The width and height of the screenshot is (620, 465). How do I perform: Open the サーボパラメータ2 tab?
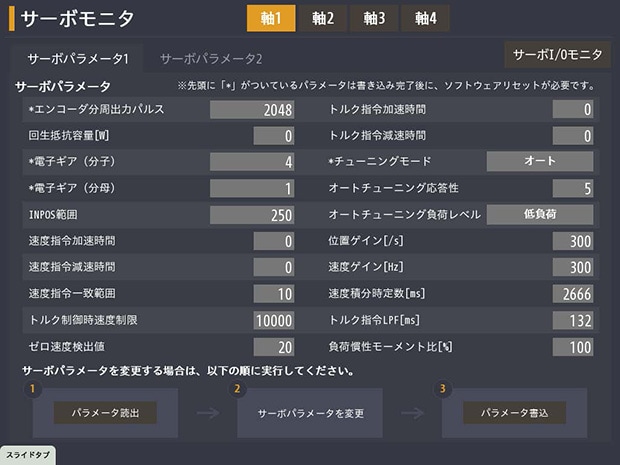pyautogui.click(x=211, y=58)
